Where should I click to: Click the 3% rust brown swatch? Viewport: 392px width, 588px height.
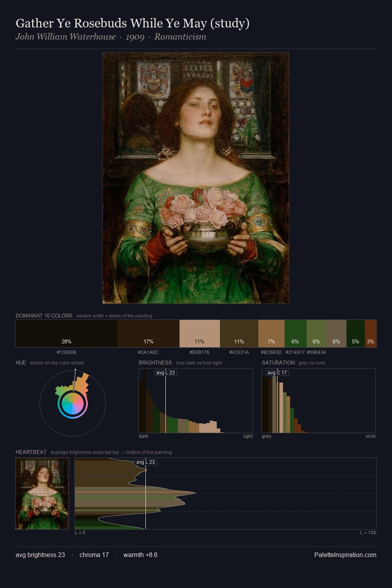point(370,334)
